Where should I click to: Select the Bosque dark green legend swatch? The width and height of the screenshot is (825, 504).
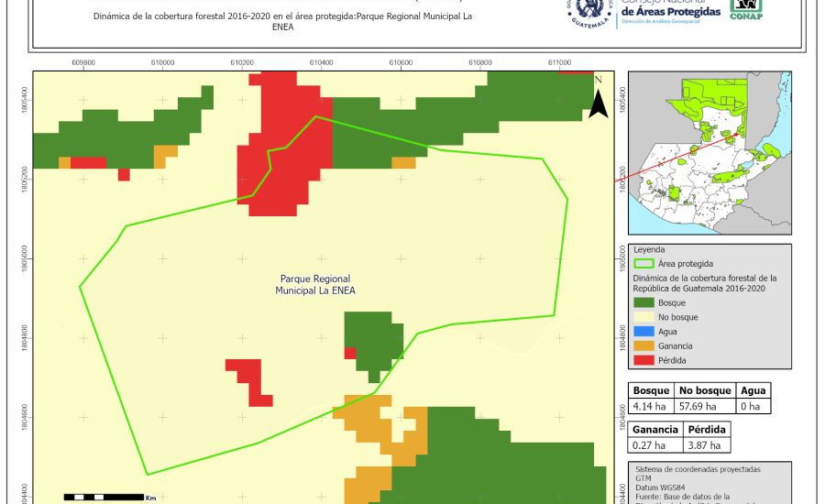pos(643,302)
